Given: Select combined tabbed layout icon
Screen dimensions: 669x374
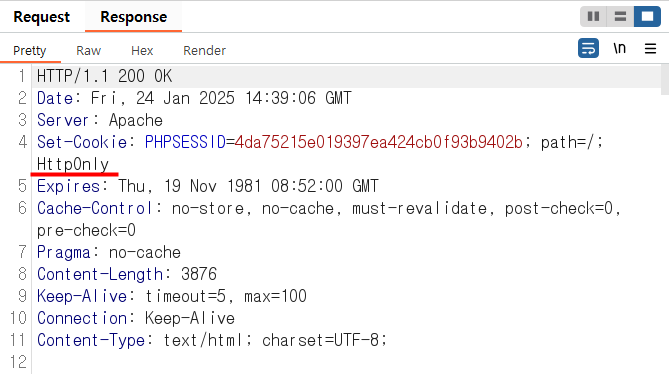Looking at the screenshot, I should click(647, 17).
